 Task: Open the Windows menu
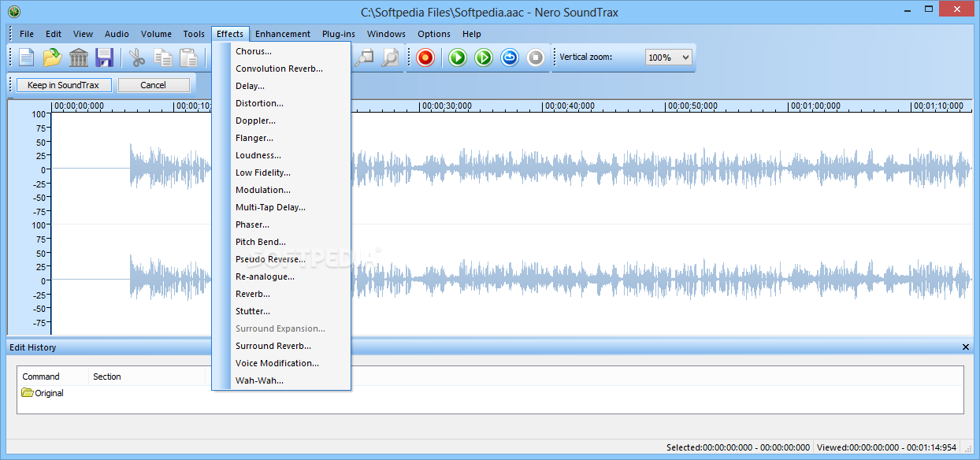[x=386, y=34]
